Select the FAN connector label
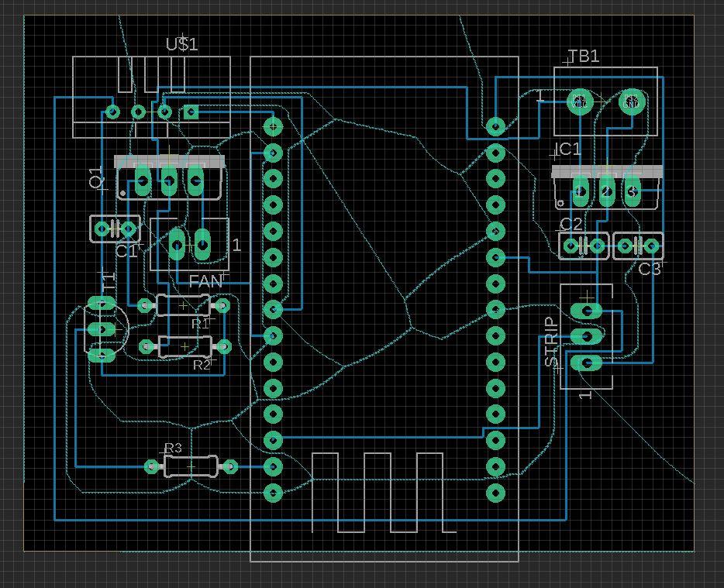Image resolution: width=724 pixels, height=588 pixels. pos(205,281)
